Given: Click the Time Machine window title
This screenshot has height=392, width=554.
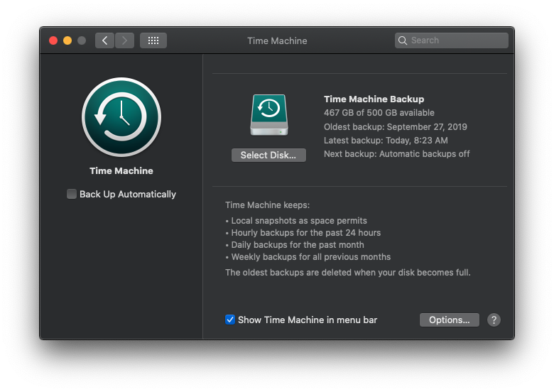Looking at the screenshot, I should click(x=277, y=41).
